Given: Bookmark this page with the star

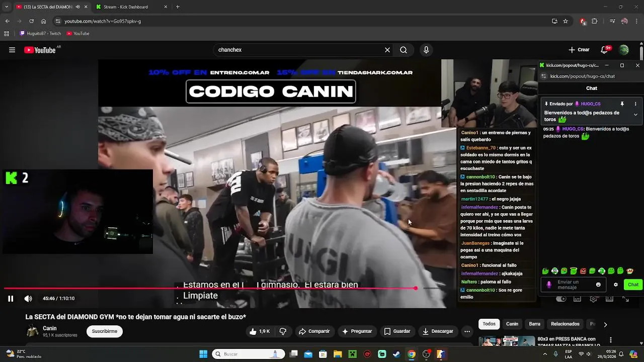Looking at the screenshot, I should coord(566,21).
